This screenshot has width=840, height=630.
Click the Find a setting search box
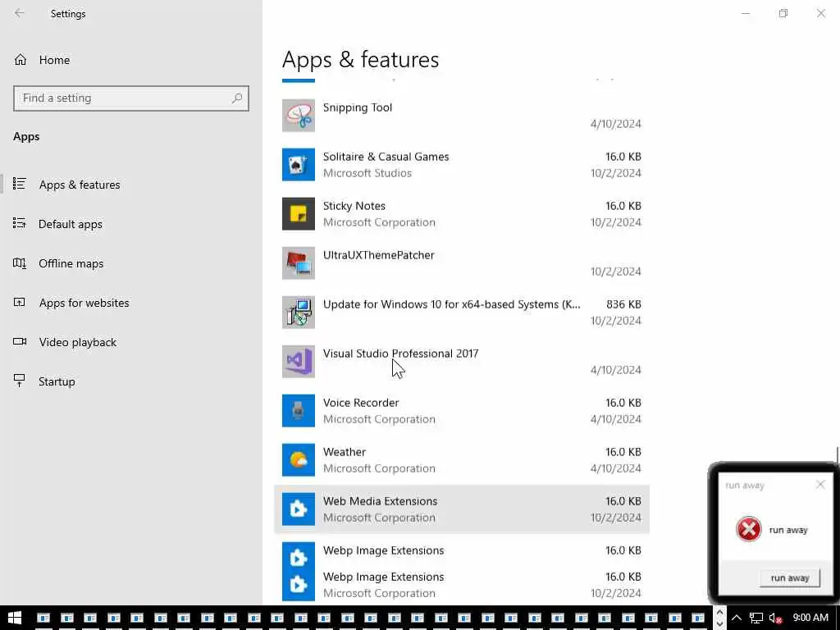click(x=131, y=98)
